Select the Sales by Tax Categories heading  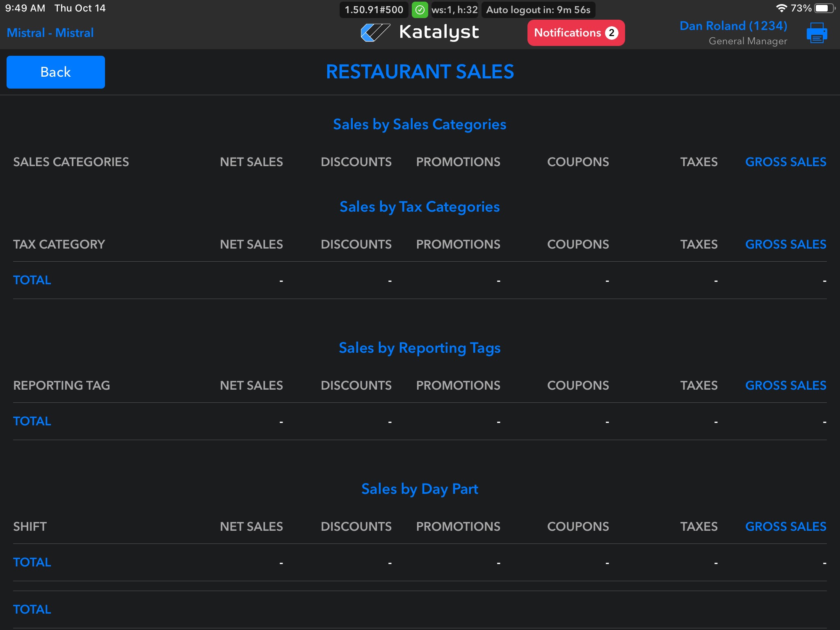point(420,207)
